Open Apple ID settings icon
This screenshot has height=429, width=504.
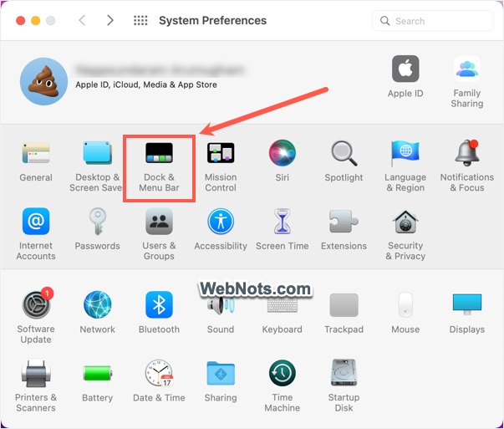point(405,69)
